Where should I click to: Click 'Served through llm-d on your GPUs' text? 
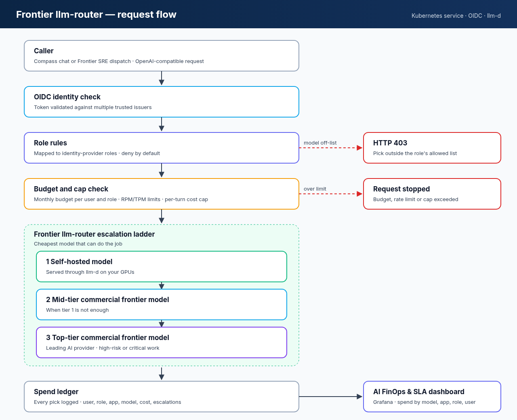[x=90, y=272]
